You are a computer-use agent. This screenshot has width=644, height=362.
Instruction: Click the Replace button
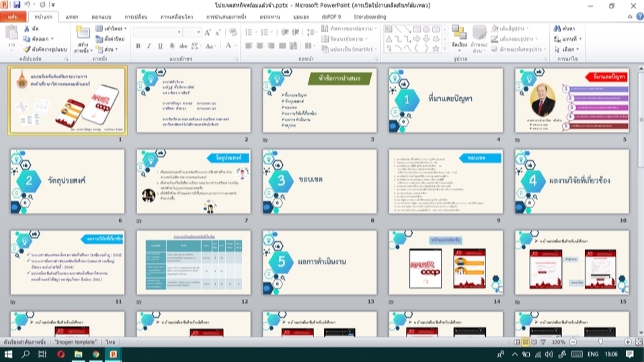(567, 39)
